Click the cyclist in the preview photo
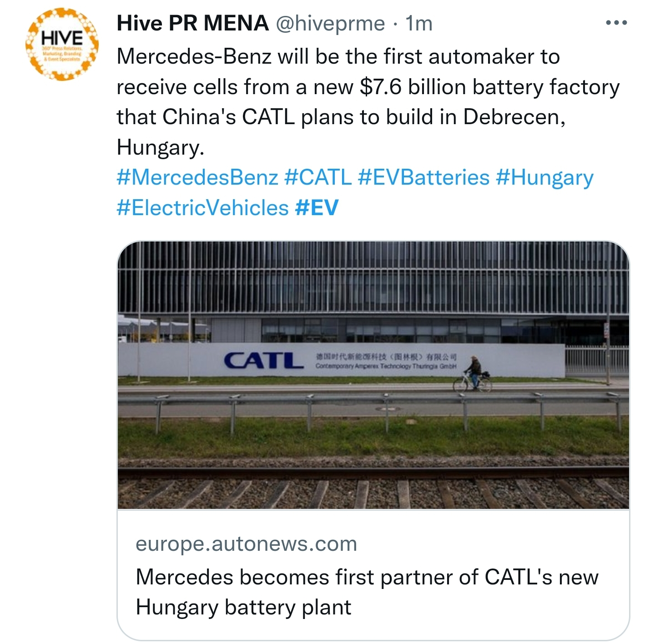655x644 pixels. click(x=473, y=374)
